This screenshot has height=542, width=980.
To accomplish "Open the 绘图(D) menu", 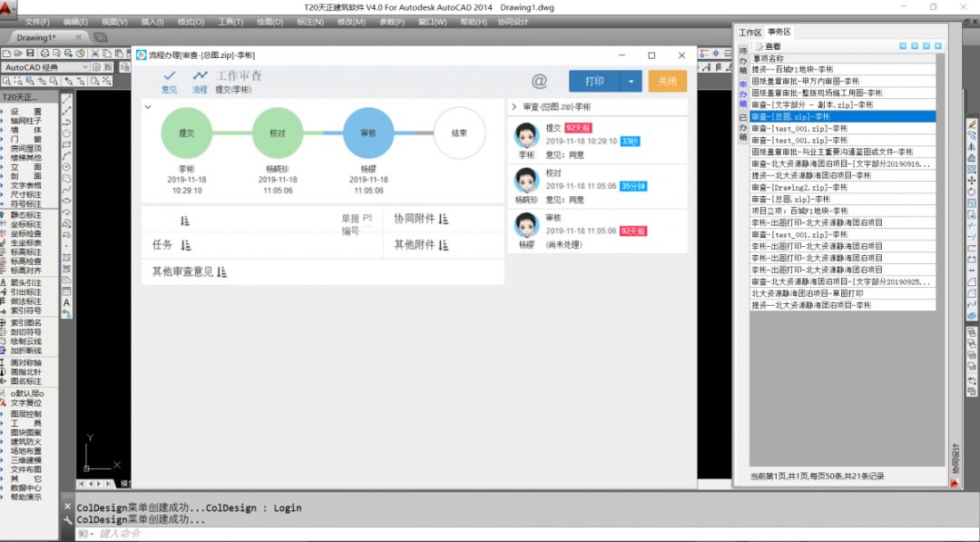I will point(269,22).
